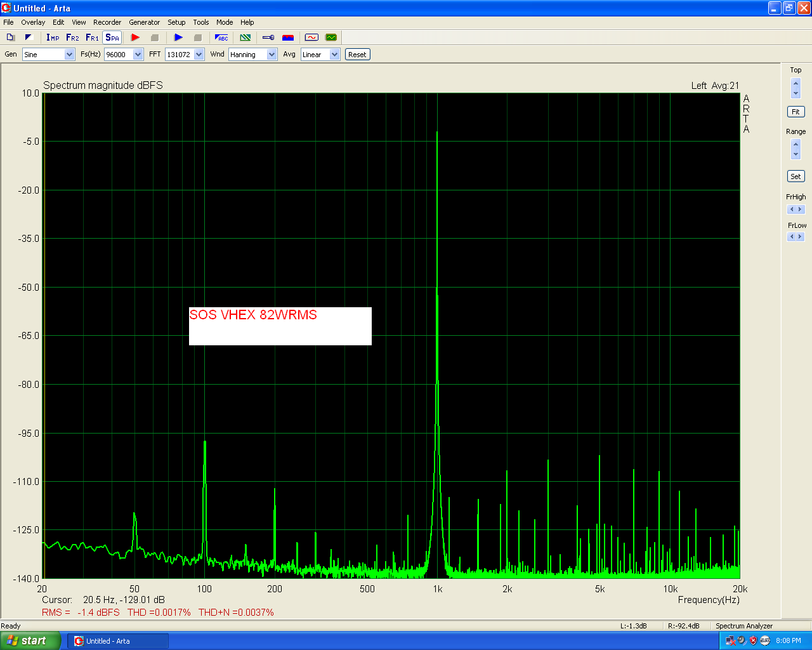812x650 pixels.
Task: Click the RMS = -1.4 dBFS readout
Action: (81, 613)
